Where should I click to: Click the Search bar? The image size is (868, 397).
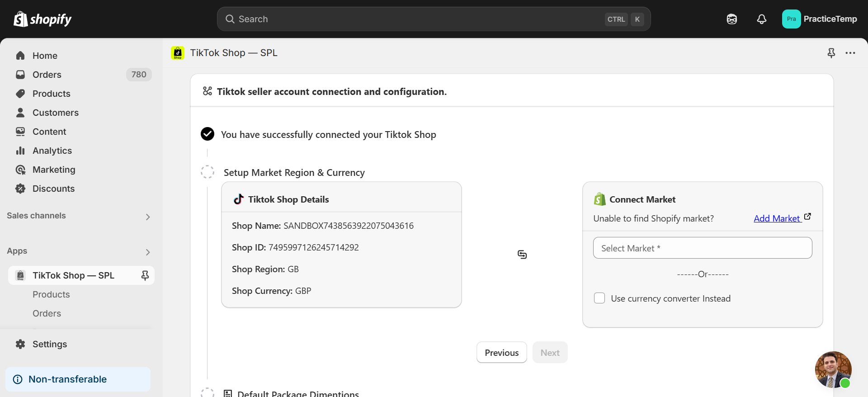tap(433, 19)
